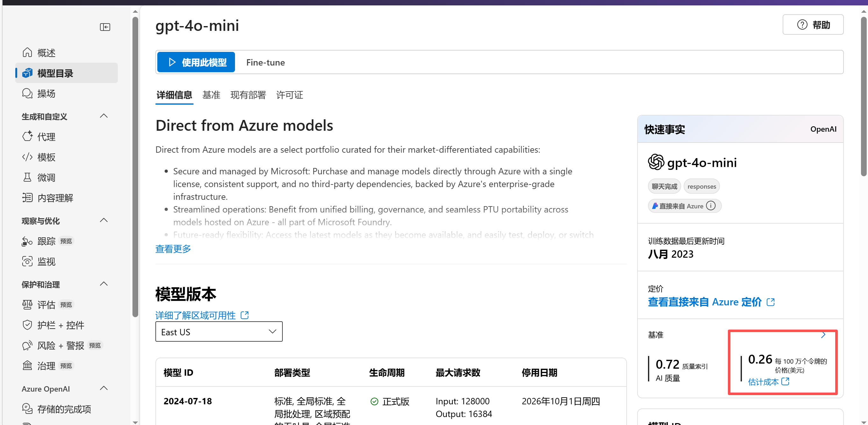Click the Input: 128000 value

[x=462, y=401]
